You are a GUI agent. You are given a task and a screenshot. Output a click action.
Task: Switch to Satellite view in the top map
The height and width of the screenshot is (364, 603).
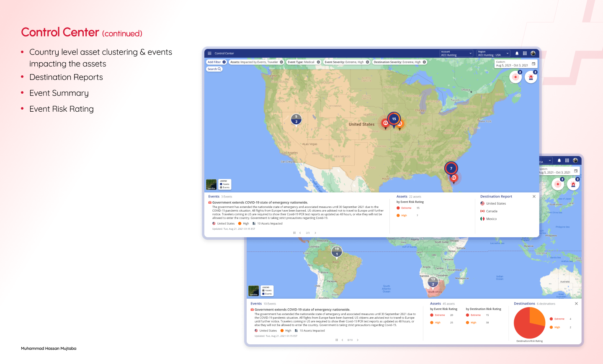click(211, 185)
